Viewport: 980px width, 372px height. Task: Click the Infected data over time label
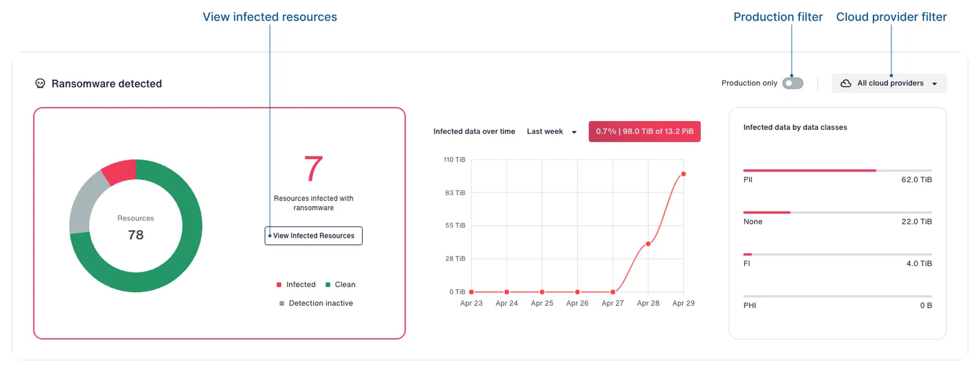coord(474,132)
